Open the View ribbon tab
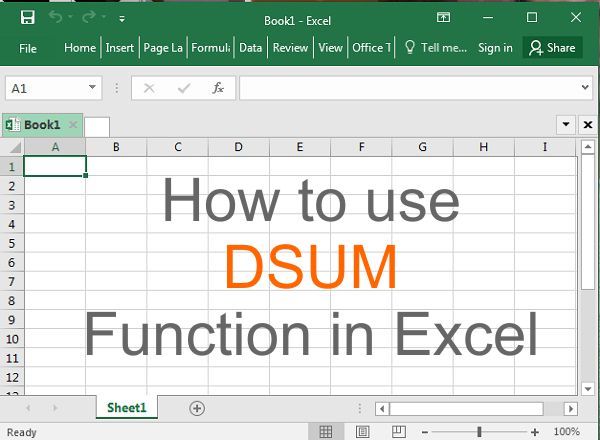 coord(330,48)
